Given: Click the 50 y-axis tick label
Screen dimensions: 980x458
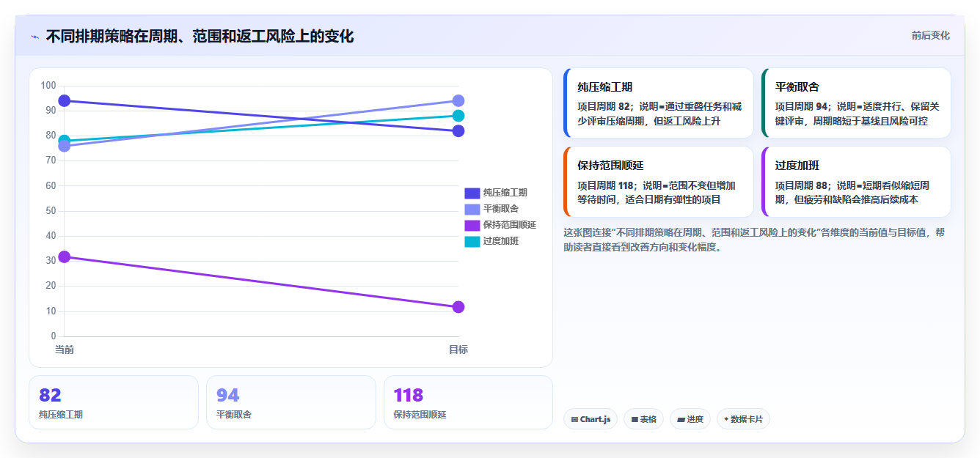Looking at the screenshot, I should [x=51, y=211].
